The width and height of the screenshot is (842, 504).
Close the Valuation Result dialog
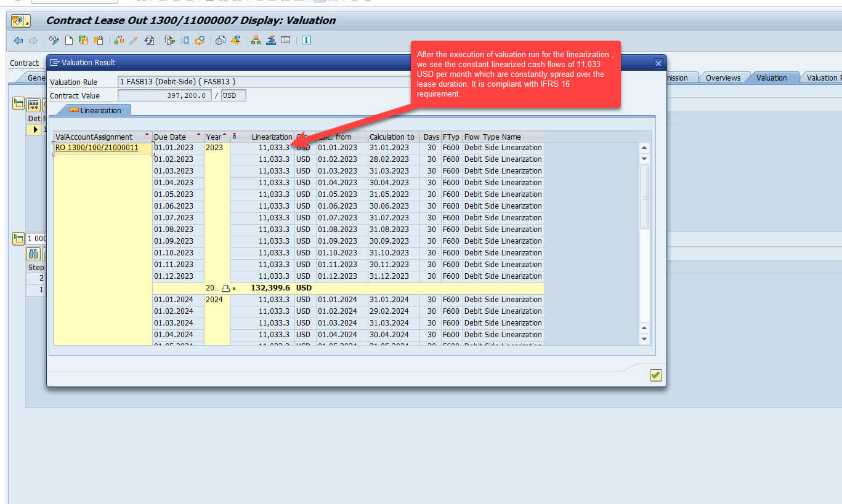tap(658, 63)
